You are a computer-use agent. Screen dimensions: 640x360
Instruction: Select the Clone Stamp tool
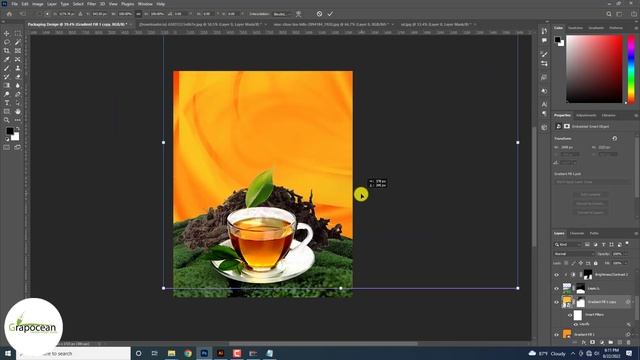[18, 68]
